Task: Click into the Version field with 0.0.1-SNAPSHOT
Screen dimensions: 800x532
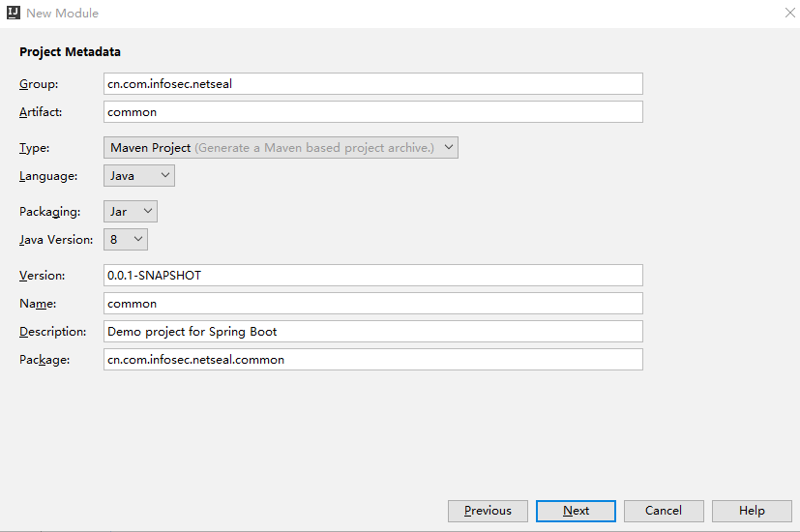Action: (x=373, y=275)
